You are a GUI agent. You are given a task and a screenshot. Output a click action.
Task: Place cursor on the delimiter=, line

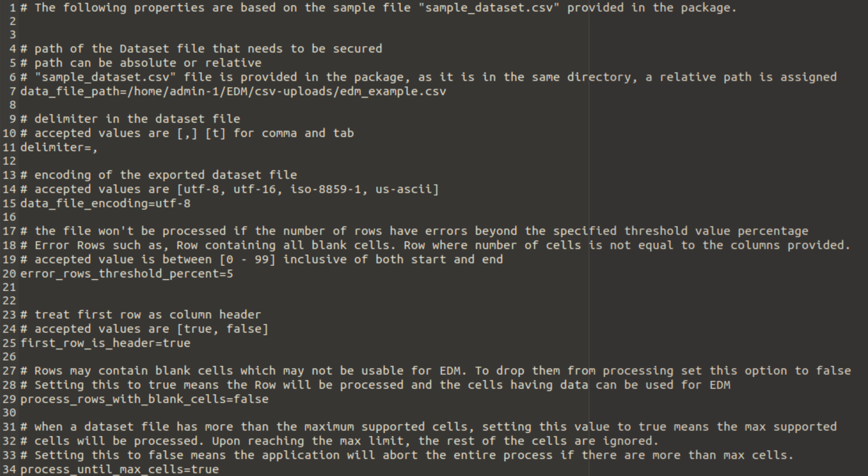click(59, 148)
